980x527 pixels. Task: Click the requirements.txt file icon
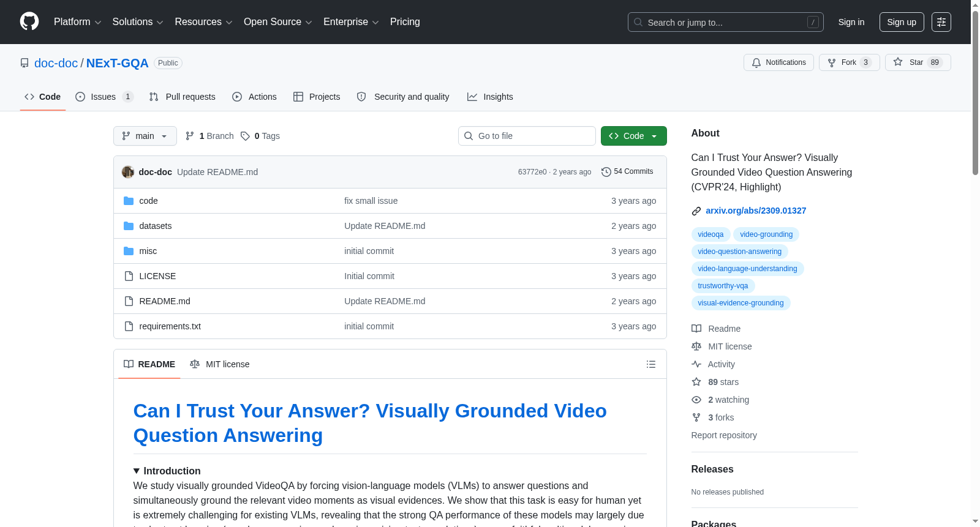(x=129, y=326)
